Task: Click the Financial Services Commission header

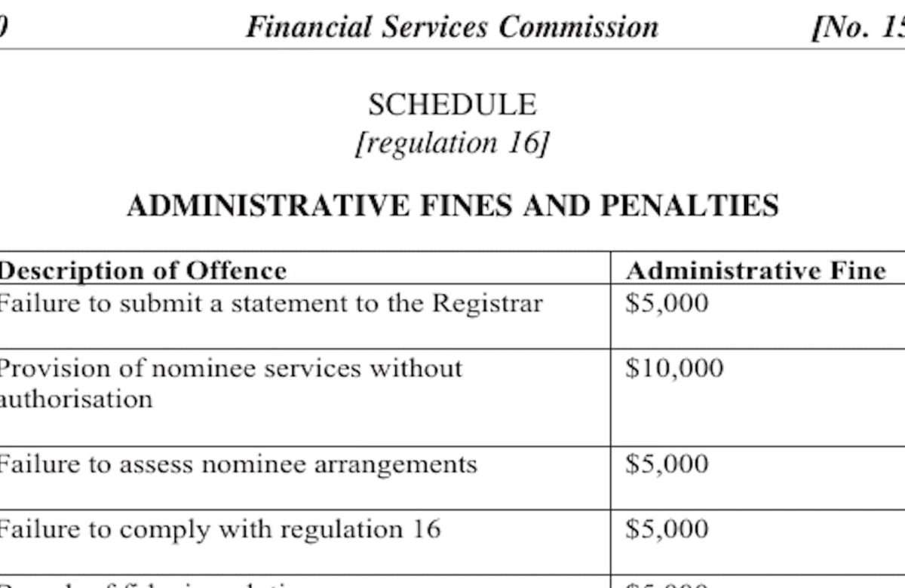Action: tap(452, 27)
